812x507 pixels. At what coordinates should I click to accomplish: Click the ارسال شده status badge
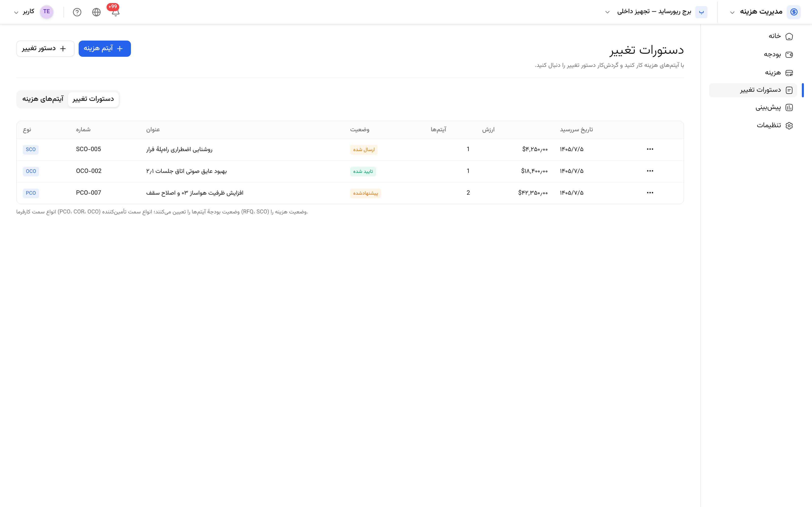pyautogui.click(x=364, y=150)
